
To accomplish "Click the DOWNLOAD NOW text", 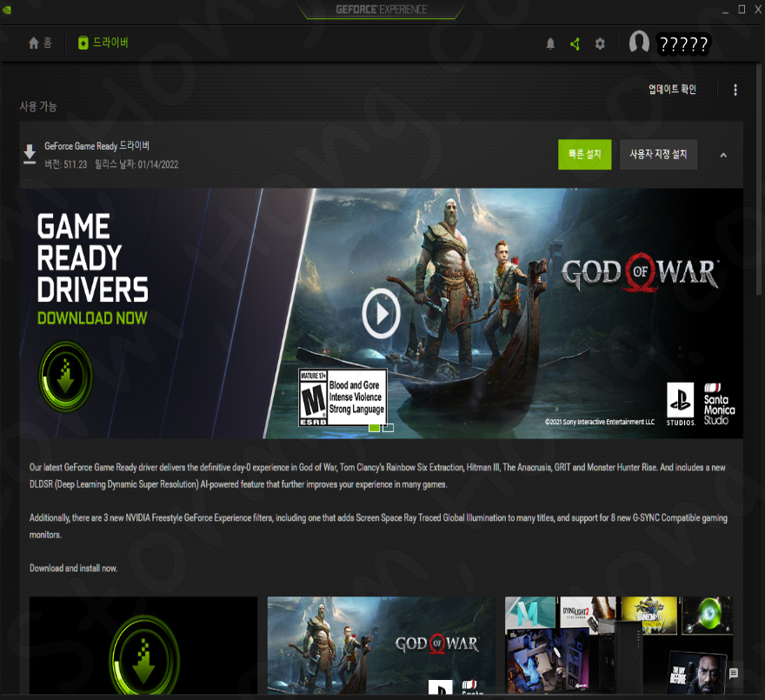I will point(92,318).
